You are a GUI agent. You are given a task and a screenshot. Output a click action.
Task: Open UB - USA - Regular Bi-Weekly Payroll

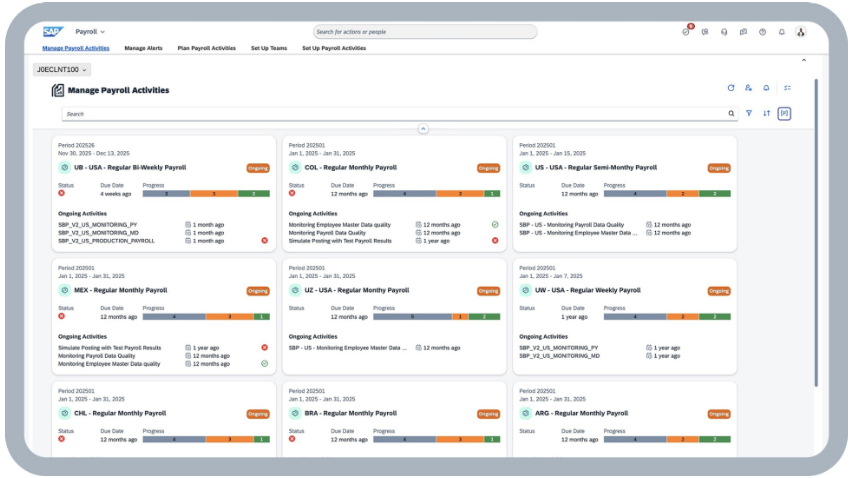click(130, 167)
